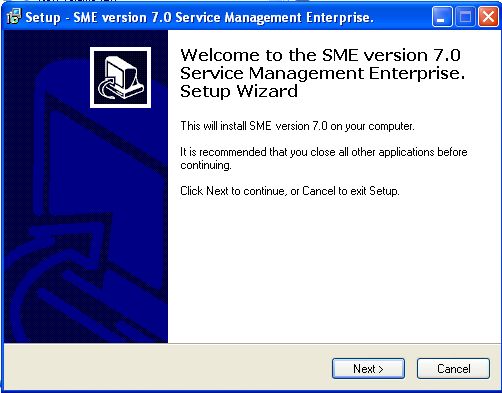Click the "Setup Wizard" heading line
This screenshot has width=502, height=393.
[x=239, y=91]
